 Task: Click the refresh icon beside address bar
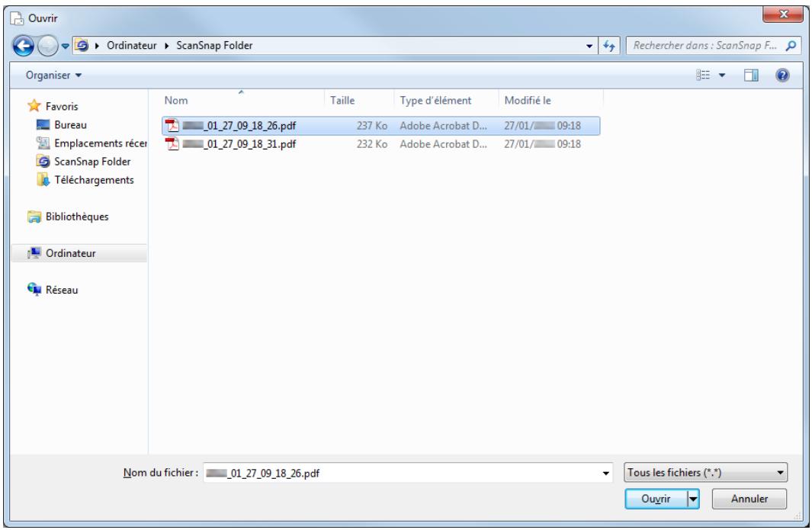tap(611, 47)
